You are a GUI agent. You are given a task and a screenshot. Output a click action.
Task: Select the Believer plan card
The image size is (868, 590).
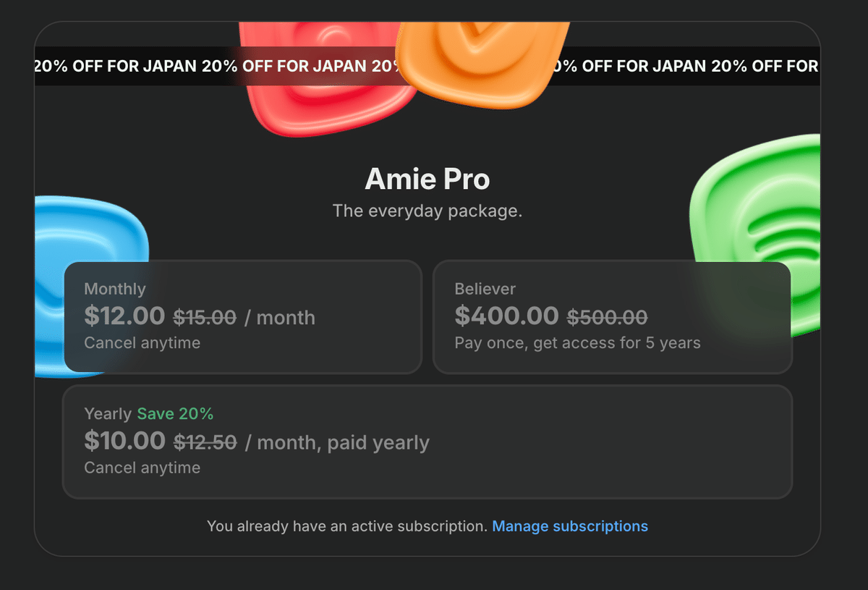pyautogui.click(x=612, y=317)
